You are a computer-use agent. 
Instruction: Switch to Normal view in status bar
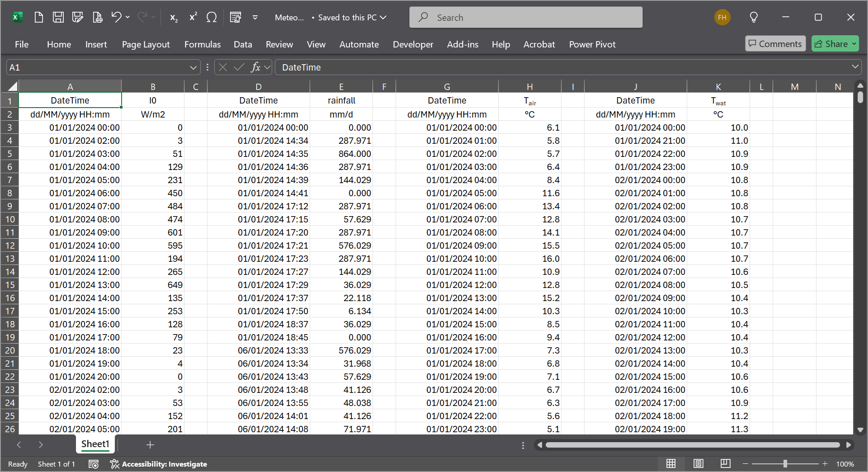point(671,464)
